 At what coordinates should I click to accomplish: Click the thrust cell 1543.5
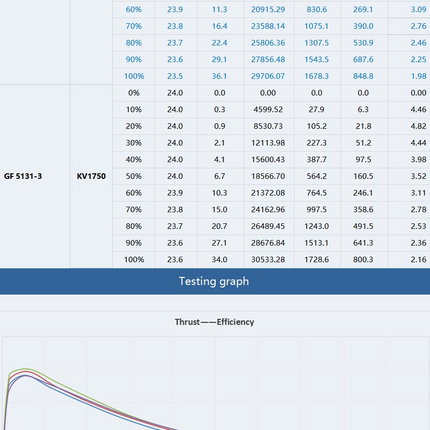pyautogui.click(x=316, y=59)
